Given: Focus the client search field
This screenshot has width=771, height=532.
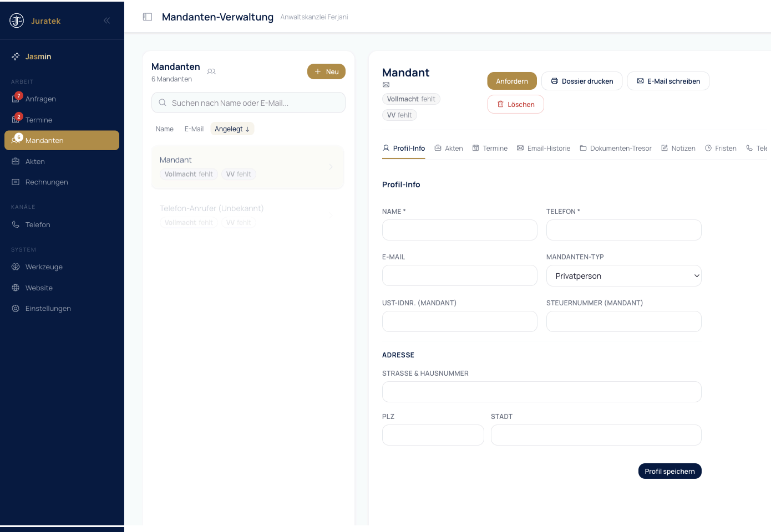Looking at the screenshot, I should coord(248,103).
